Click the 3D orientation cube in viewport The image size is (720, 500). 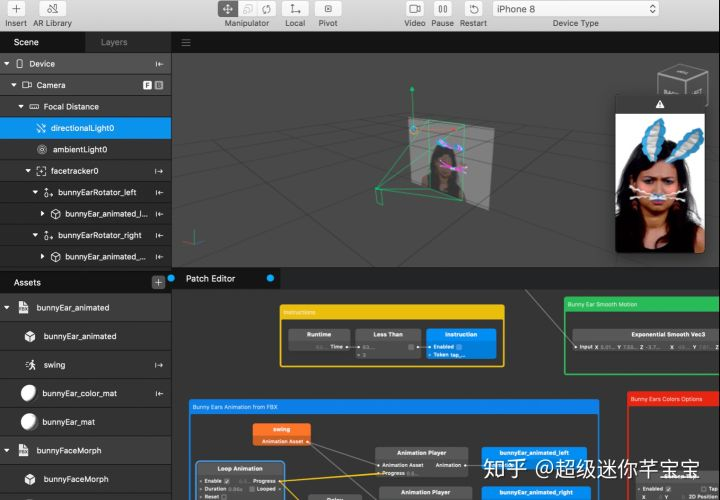click(x=682, y=83)
